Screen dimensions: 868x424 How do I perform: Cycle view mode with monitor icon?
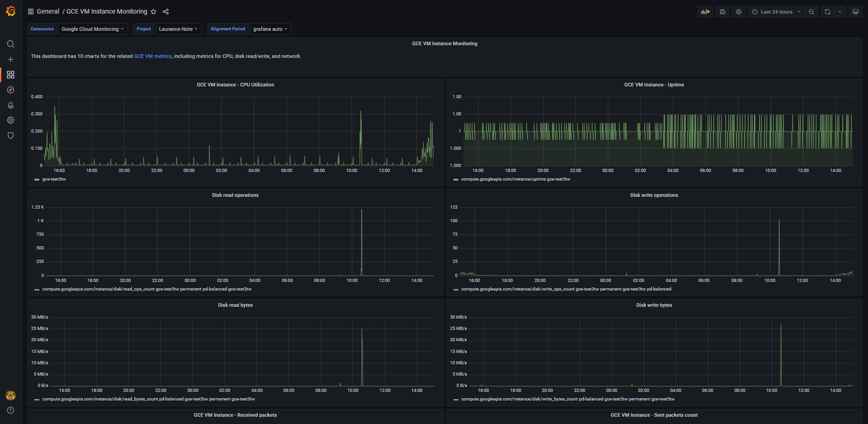[x=855, y=12]
